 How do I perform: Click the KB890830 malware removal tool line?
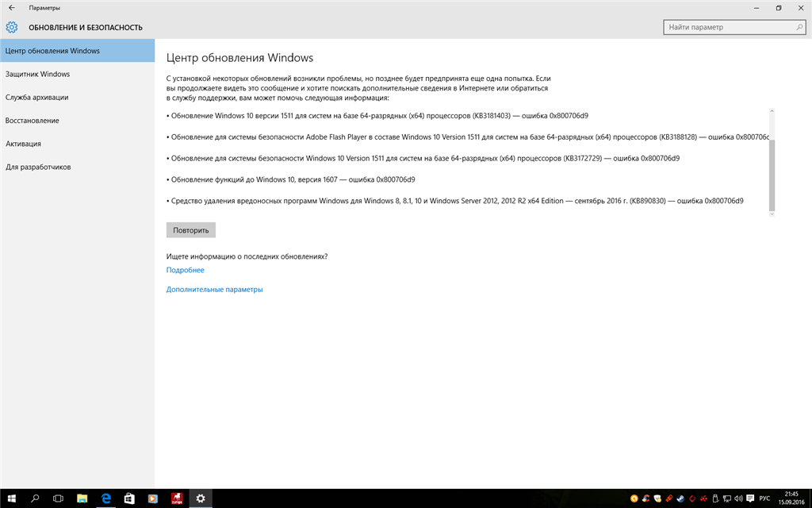tap(454, 201)
